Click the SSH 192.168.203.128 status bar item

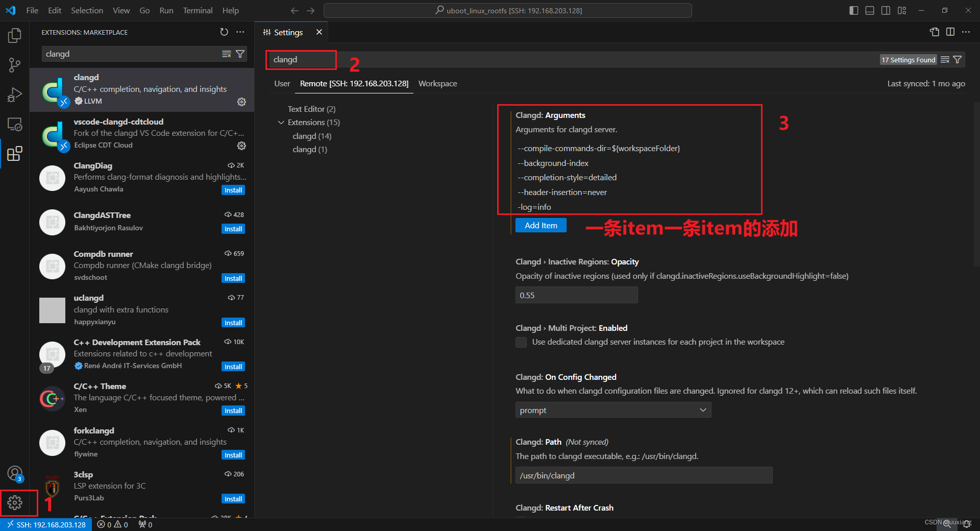point(46,524)
